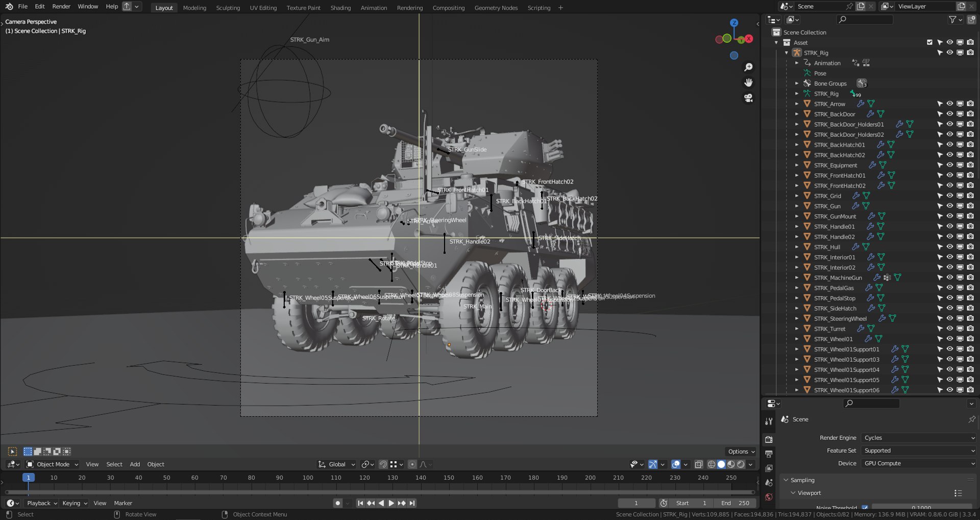The image size is (980, 520).
Task: Open the viewport Add menu
Action: (135, 464)
